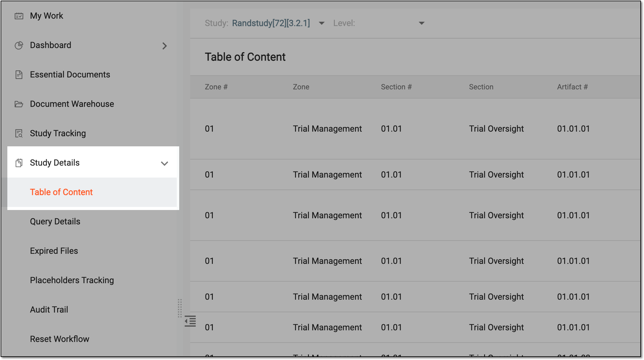Click the Section # column header
Screen dimensions: 644x360
(396, 87)
